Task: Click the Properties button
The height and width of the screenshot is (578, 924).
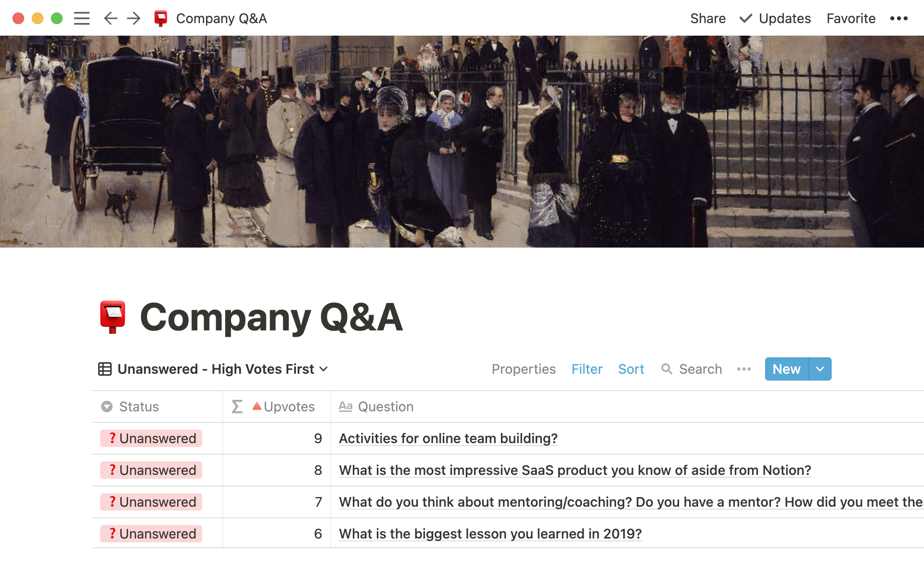Action: click(x=523, y=368)
